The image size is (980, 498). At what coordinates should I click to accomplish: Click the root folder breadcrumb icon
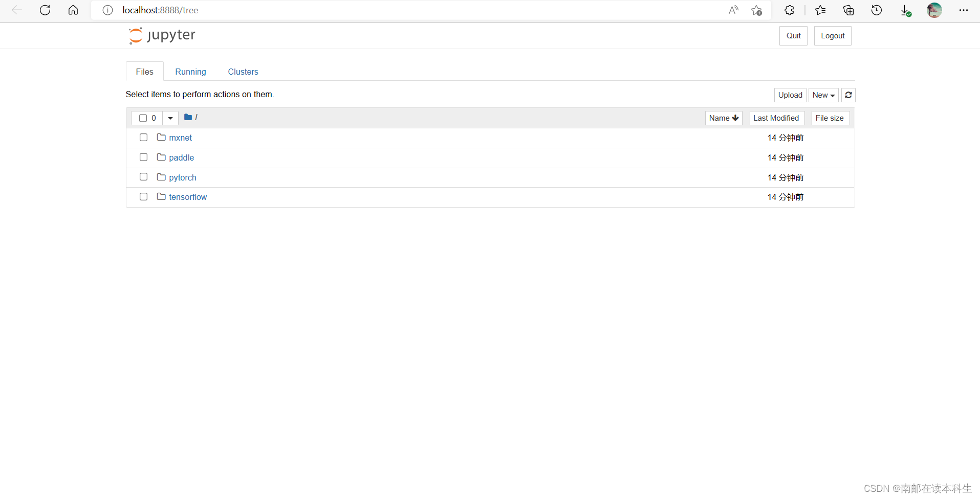tap(188, 117)
